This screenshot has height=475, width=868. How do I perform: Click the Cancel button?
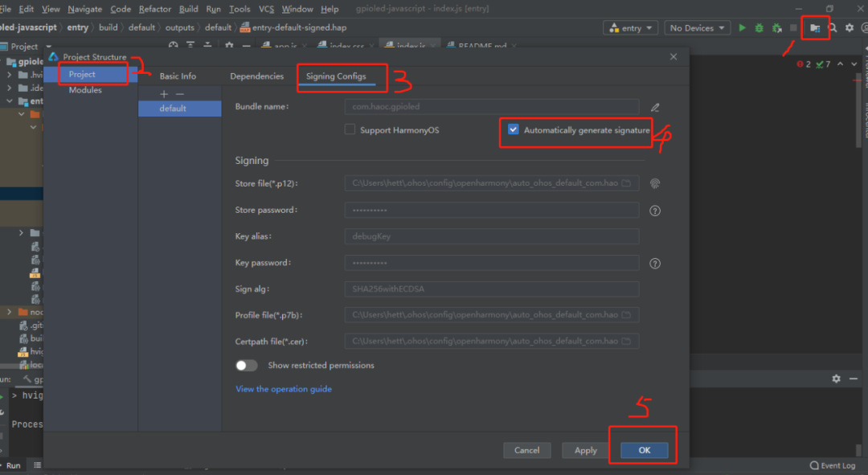click(x=526, y=450)
